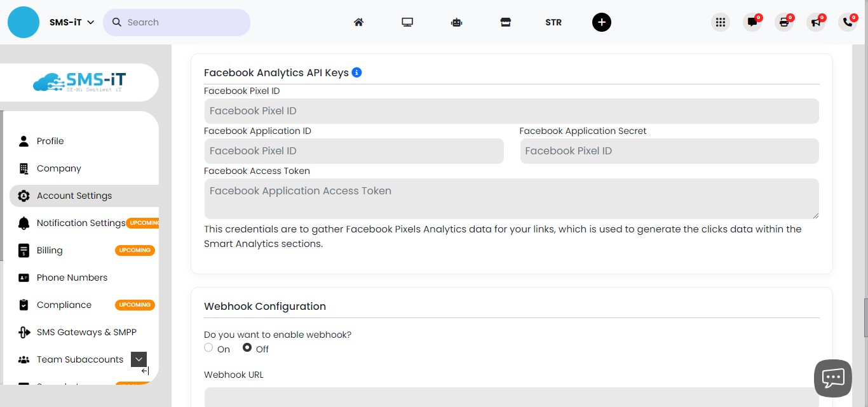The height and width of the screenshot is (407, 868).
Task: Select the Off webhook option
Action: pyautogui.click(x=247, y=347)
